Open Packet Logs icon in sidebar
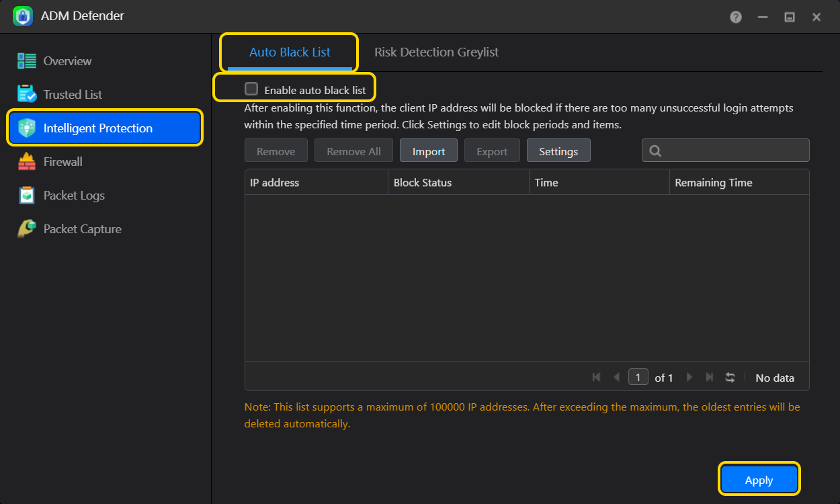 coord(27,196)
